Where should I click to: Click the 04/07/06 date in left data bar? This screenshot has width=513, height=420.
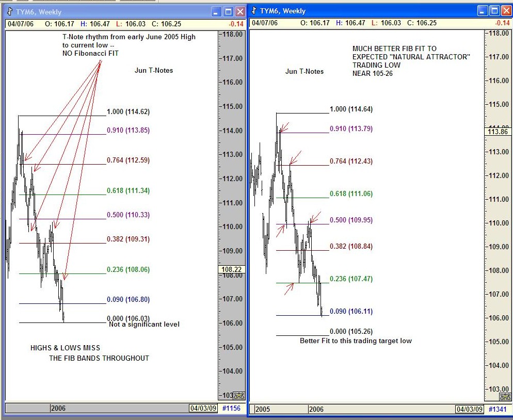click(x=21, y=24)
